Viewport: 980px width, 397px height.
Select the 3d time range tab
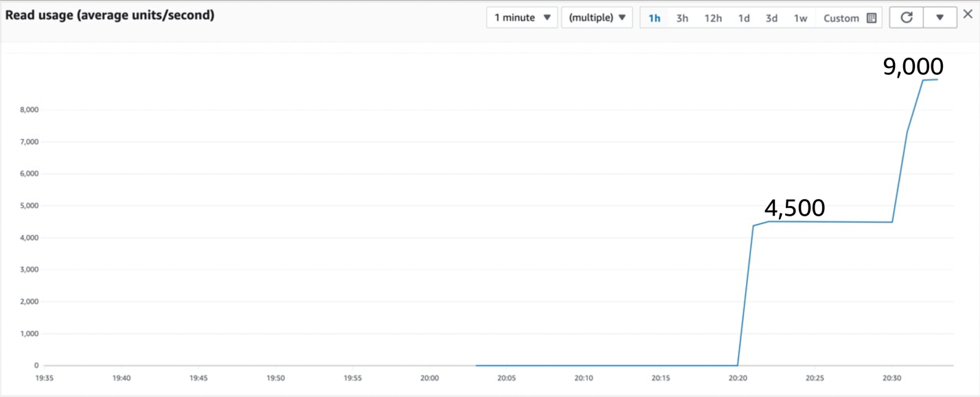point(771,18)
